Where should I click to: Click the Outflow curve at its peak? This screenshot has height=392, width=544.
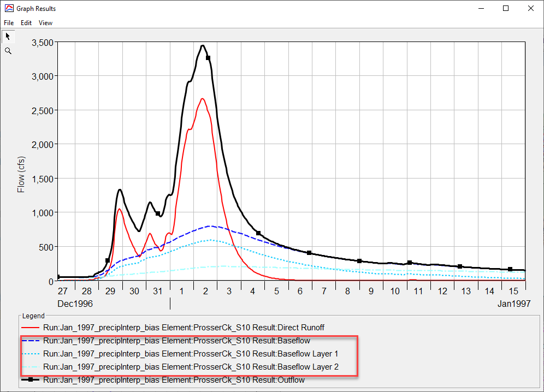(x=203, y=46)
